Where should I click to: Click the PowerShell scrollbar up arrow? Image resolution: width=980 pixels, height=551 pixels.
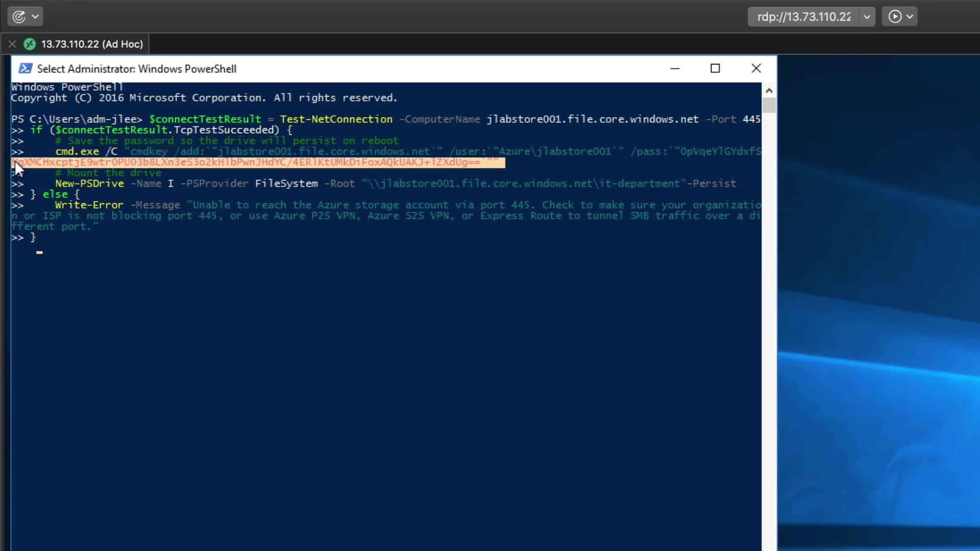click(x=769, y=90)
